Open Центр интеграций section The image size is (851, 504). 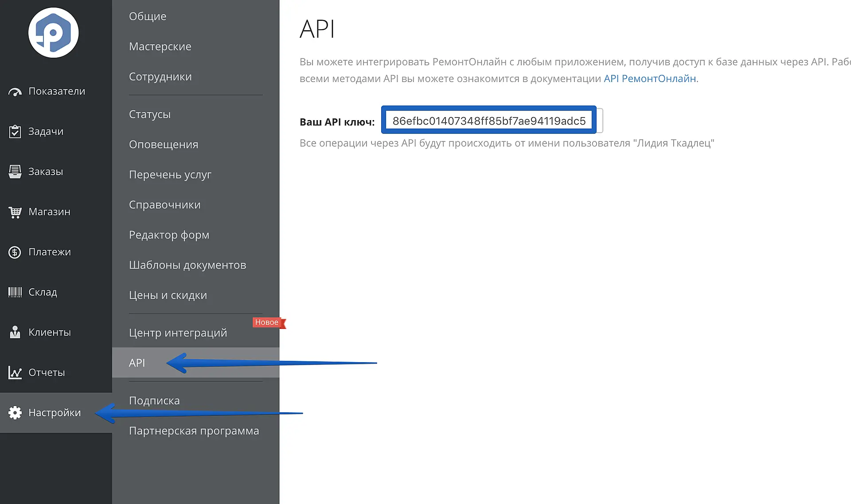point(178,333)
